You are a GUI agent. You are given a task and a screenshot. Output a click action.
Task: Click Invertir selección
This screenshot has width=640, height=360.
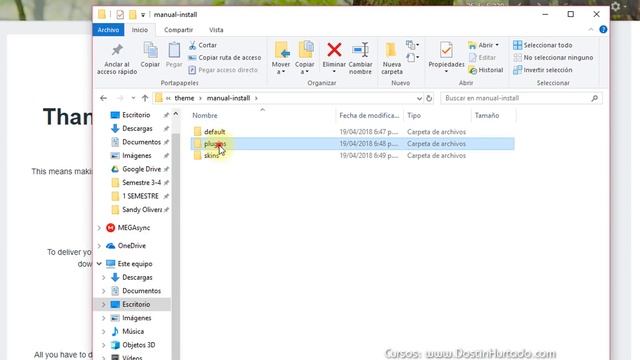pos(543,70)
